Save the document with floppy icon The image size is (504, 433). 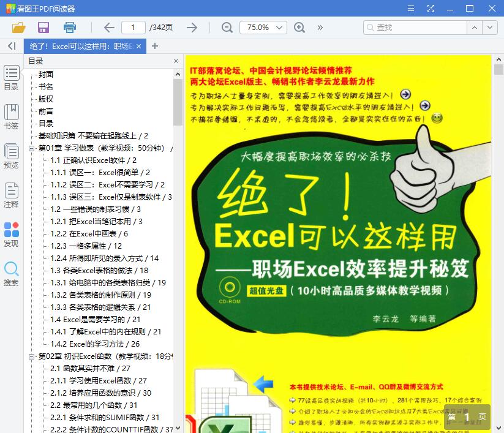pos(43,28)
